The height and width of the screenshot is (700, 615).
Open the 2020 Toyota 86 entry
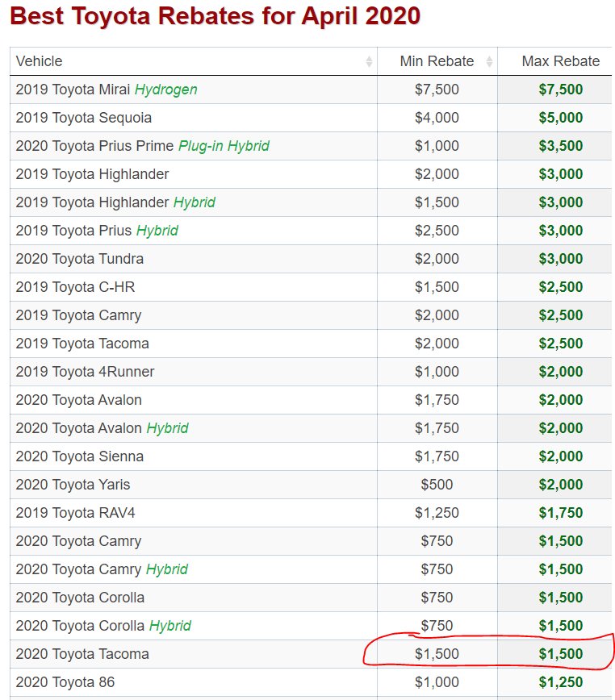pos(65,682)
